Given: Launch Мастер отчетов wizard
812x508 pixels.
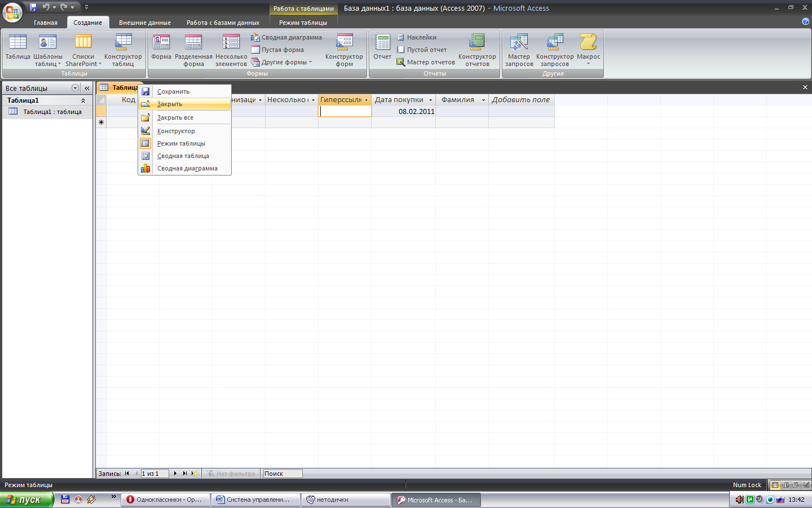Looking at the screenshot, I should pos(426,62).
